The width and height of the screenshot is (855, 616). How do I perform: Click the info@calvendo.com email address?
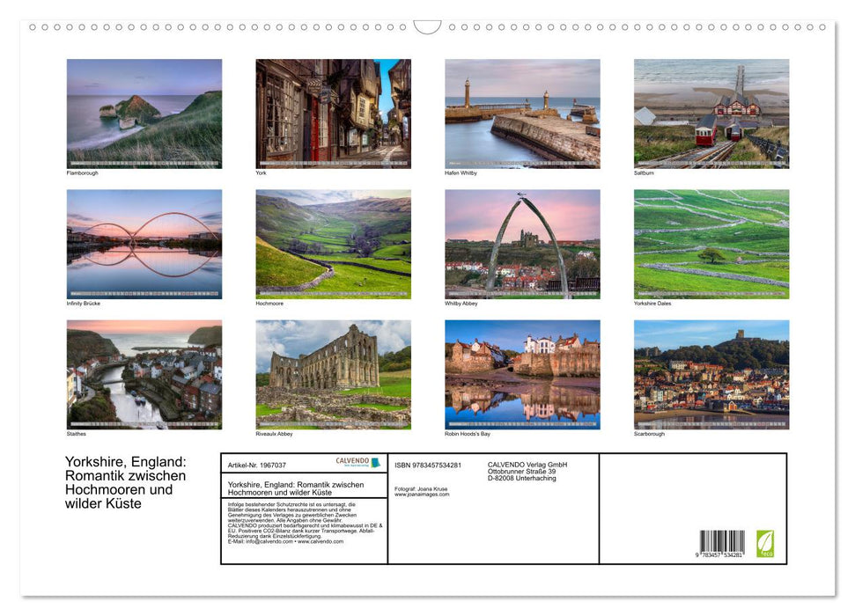pos(268,541)
